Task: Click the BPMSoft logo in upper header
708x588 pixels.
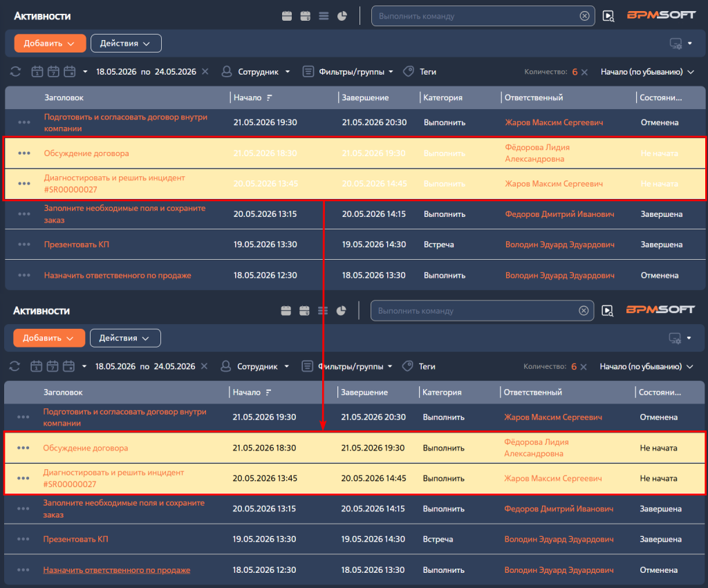Action: pos(661,15)
